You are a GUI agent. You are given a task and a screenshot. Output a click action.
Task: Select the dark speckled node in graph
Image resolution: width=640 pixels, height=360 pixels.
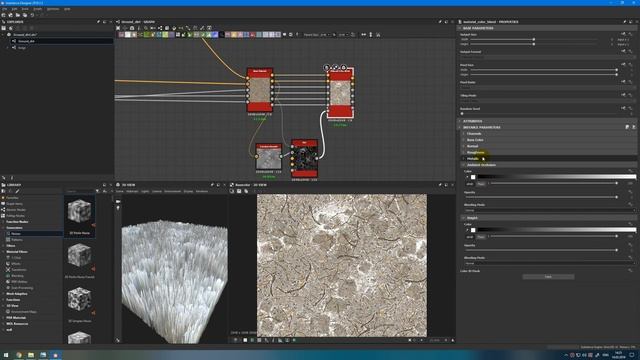click(304, 158)
